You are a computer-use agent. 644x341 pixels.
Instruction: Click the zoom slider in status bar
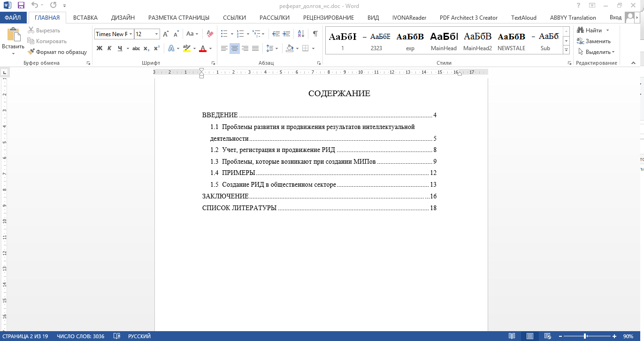(585, 336)
